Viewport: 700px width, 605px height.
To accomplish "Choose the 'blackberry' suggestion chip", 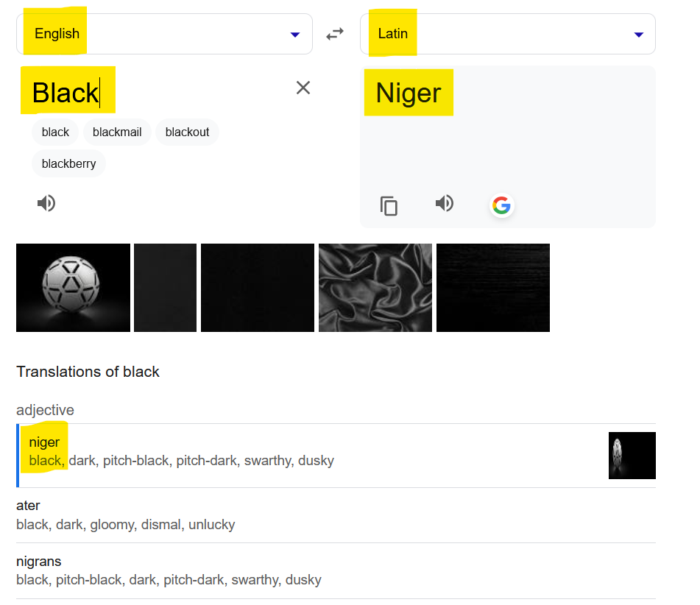I will pyautogui.click(x=68, y=164).
